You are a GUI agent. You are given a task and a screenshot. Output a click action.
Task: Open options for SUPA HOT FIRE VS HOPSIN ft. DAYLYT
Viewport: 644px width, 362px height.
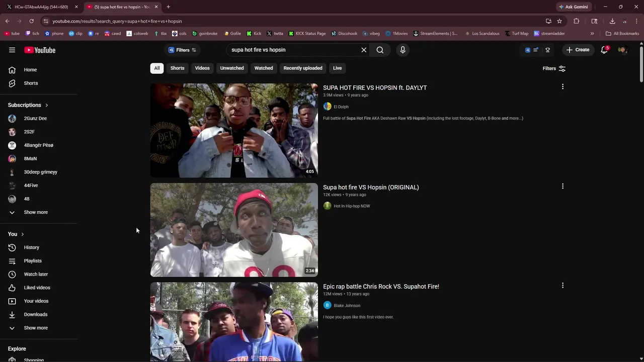[x=562, y=87]
